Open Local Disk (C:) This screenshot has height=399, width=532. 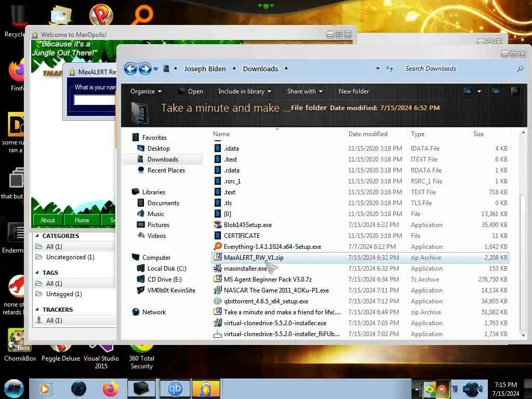coord(167,269)
